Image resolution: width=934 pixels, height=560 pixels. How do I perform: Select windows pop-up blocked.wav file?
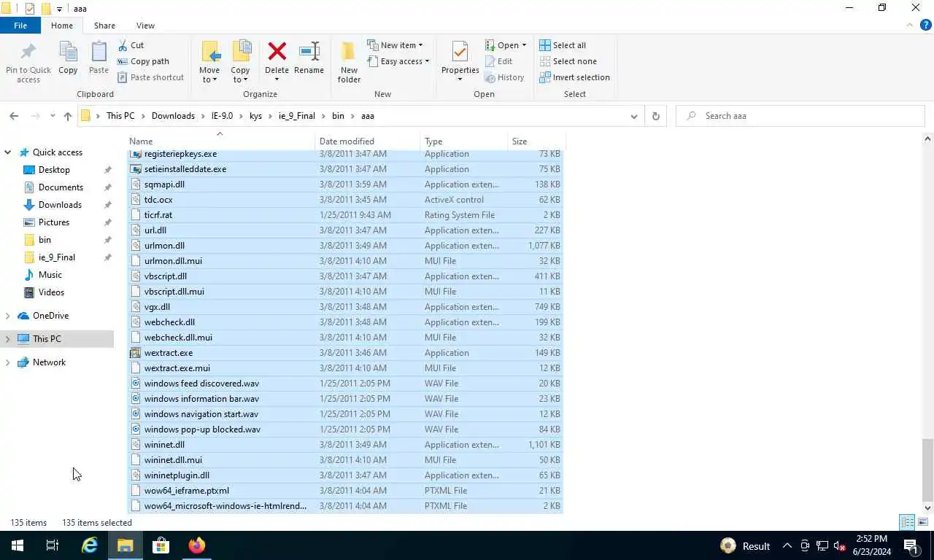[345, 429]
